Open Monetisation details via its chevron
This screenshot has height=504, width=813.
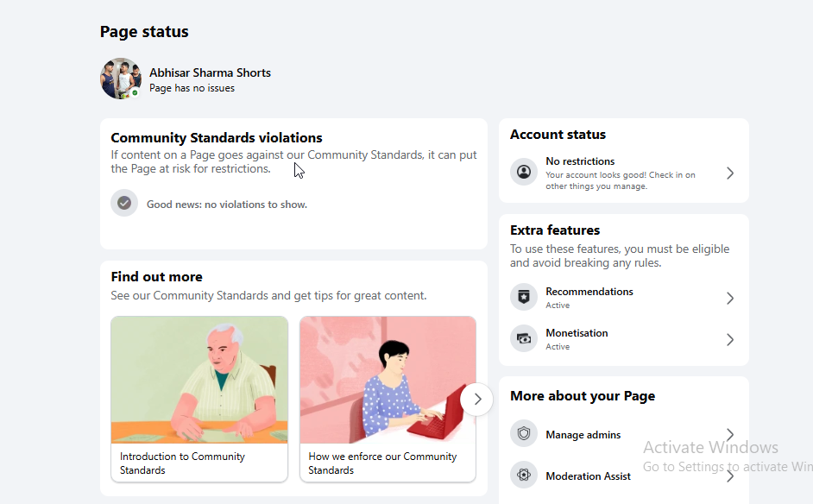[x=730, y=340]
